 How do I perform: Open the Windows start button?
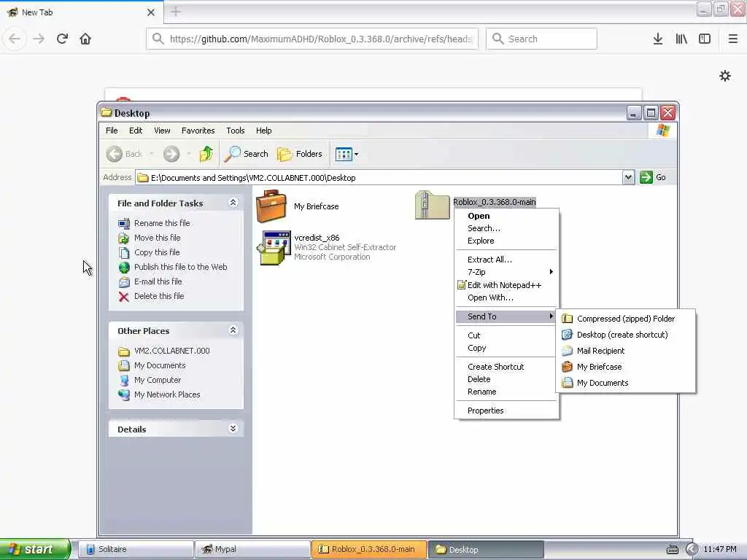pos(35,549)
